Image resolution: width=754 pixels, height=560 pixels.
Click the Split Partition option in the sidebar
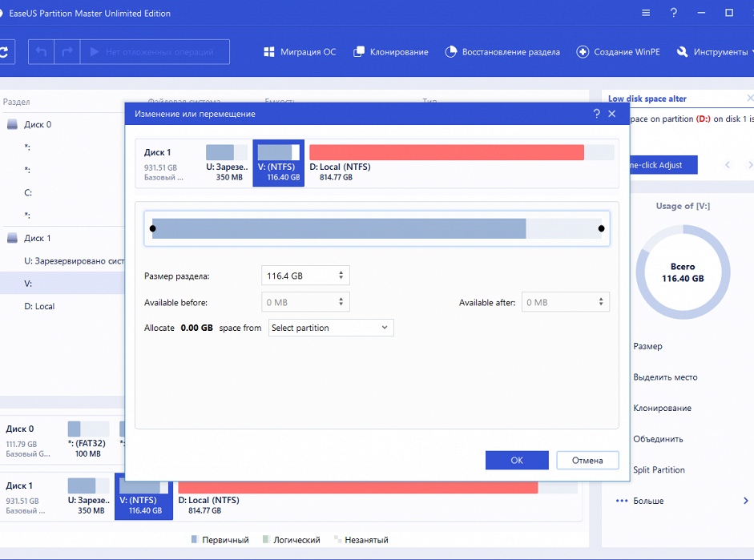[x=659, y=470]
